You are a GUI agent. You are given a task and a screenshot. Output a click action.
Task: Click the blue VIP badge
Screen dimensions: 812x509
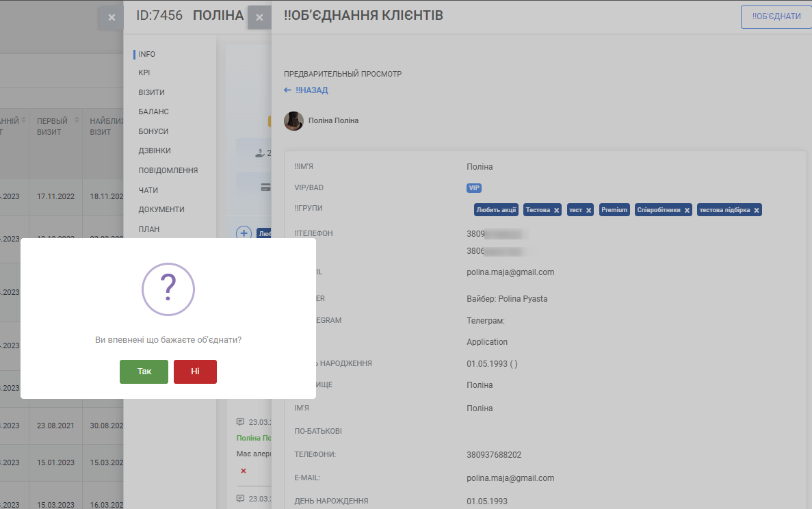pos(474,188)
